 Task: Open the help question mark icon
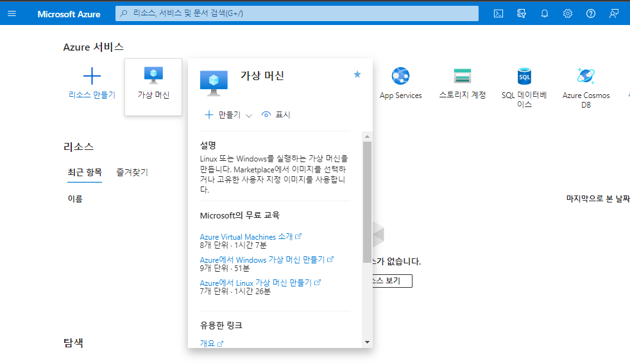591,13
